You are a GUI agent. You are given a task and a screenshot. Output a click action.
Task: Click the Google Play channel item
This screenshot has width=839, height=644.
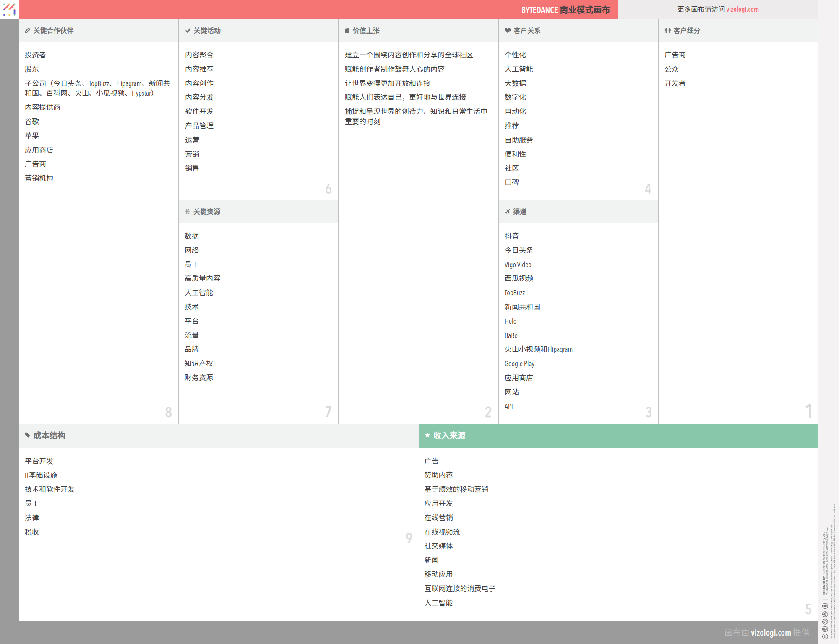click(x=519, y=364)
